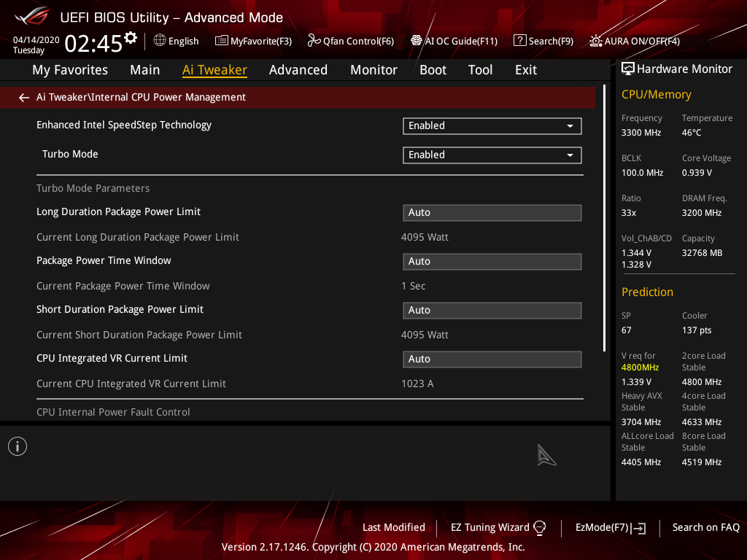Launch AI OC Guide(F11)

click(x=454, y=41)
